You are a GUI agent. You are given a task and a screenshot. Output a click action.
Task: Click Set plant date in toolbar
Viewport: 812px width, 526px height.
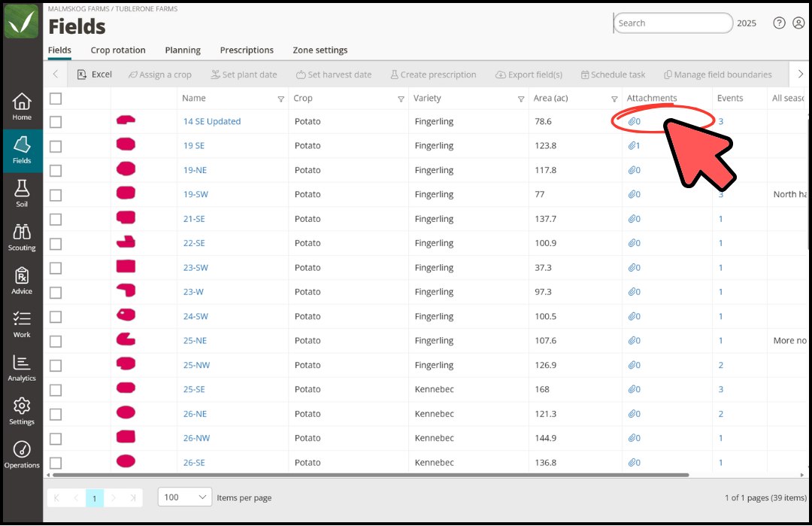(244, 74)
